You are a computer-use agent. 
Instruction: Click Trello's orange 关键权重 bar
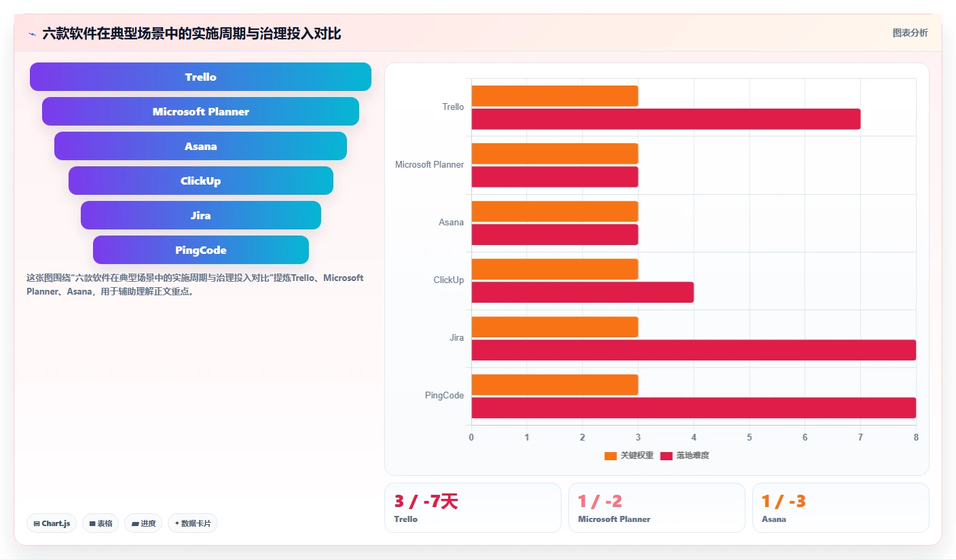(x=555, y=96)
